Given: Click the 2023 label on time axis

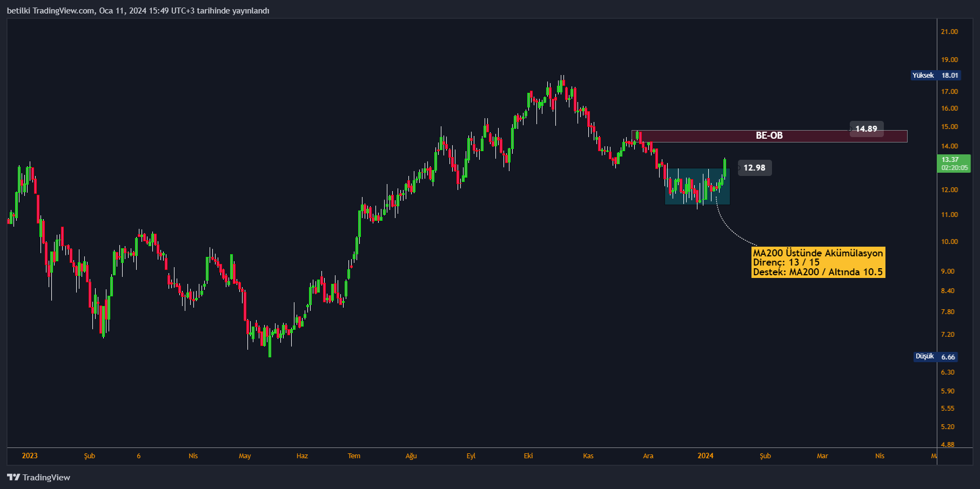Looking at the screenshot, I should [30, 456].
